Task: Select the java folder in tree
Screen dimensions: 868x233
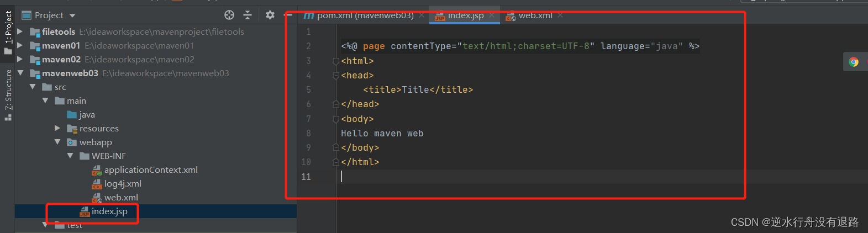Action: [x=81, y=114]
